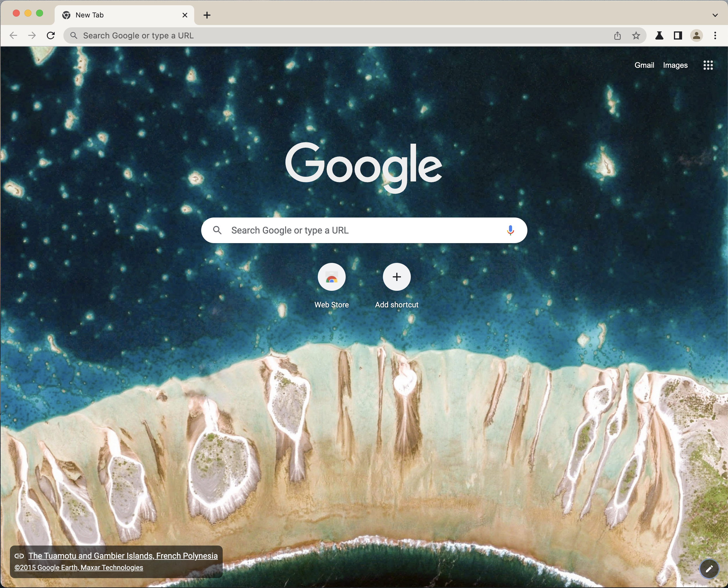Start voice search with microphone
The height and width of the screenshot is (588, 728).
tap(510, 230)
